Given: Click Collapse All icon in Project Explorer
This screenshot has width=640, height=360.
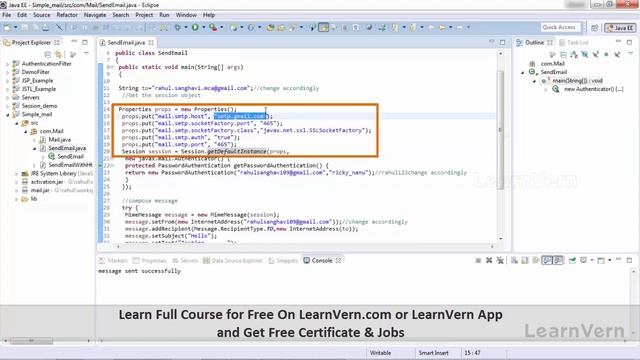Looking at the screenshot, I should tap(48, 54).
